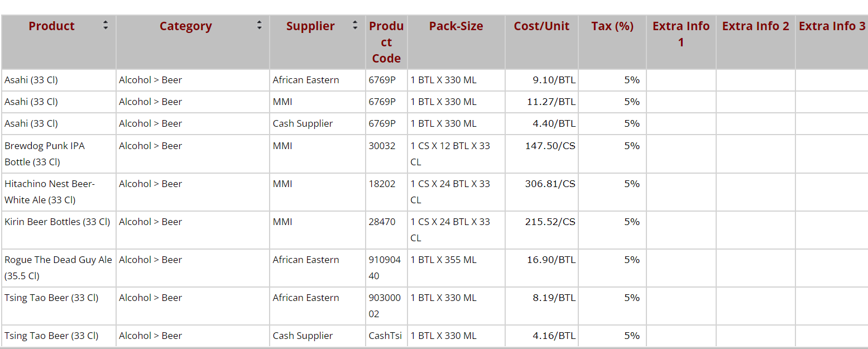This screenshot has width=868, height=349.
Task: Click the Extra Info 2 column header
Action: coord(755,26)
